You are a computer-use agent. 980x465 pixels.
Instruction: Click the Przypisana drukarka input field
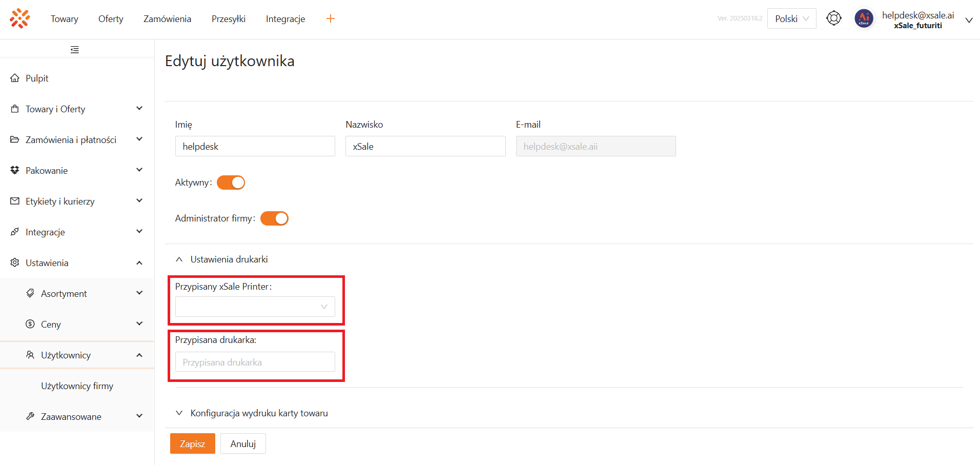tap(255, 362)
